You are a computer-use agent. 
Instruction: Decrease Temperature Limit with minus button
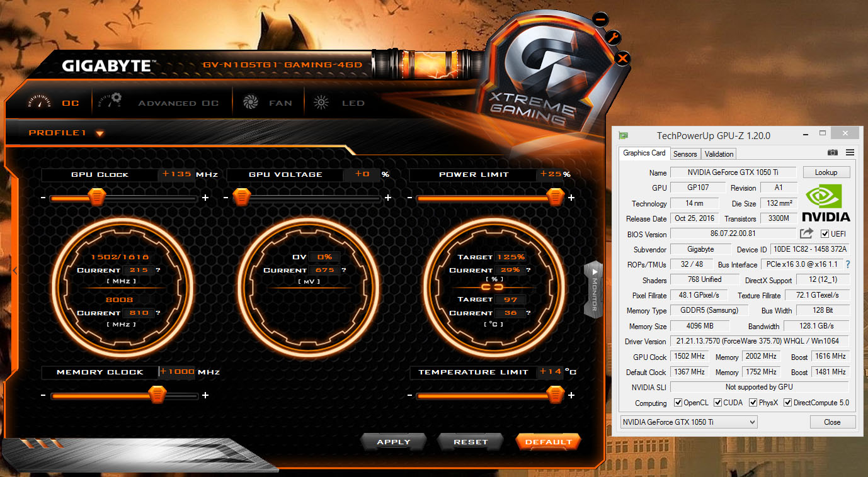pyautogui.click(x=410, y=395)
